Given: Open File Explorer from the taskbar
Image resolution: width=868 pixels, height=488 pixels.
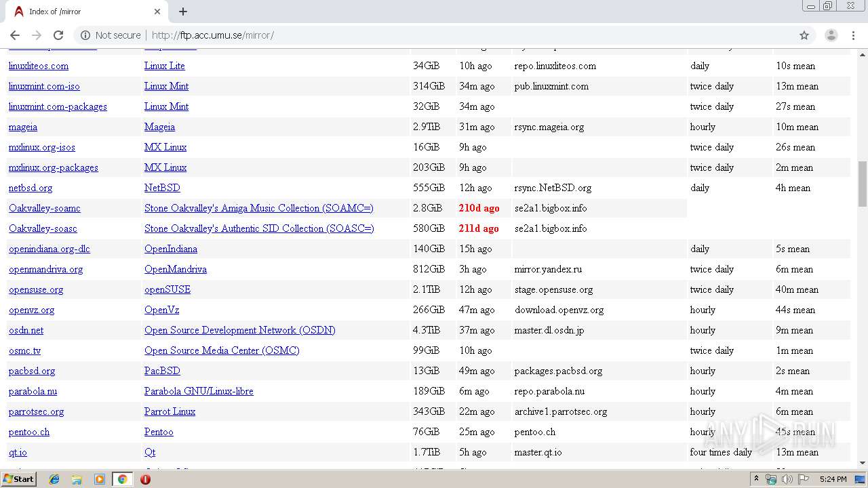Looking at the screenshot, I should 77,479.
